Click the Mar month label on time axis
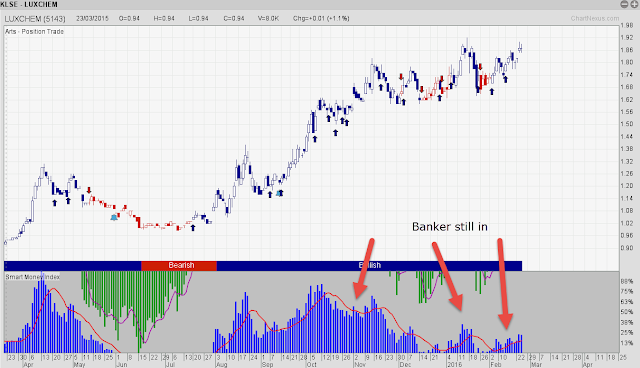 (x=536, y=364)
